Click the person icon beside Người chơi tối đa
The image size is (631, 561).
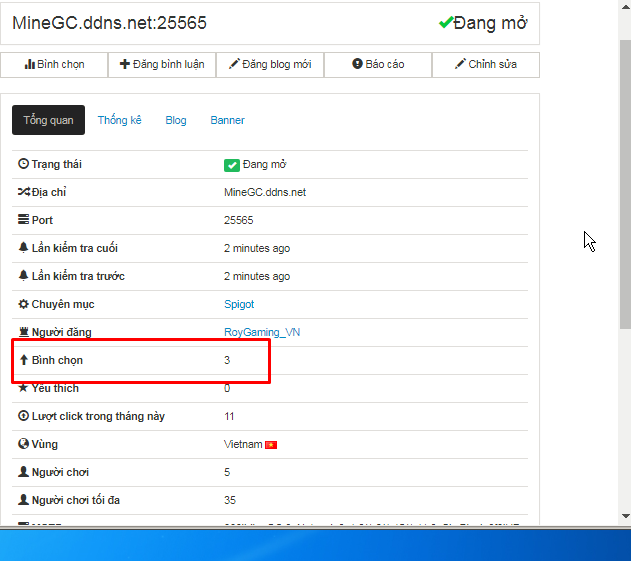click(x=23, y=499)
